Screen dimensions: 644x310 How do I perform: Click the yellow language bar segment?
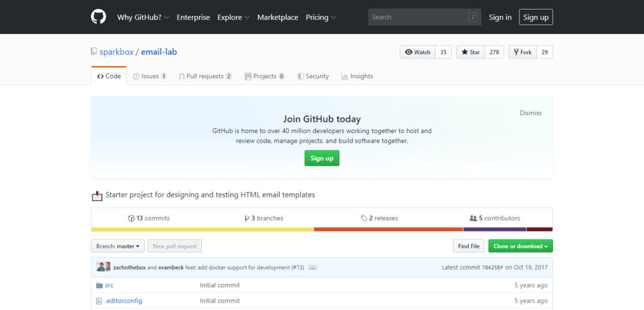pyautogui.click(x=202, y=229)
